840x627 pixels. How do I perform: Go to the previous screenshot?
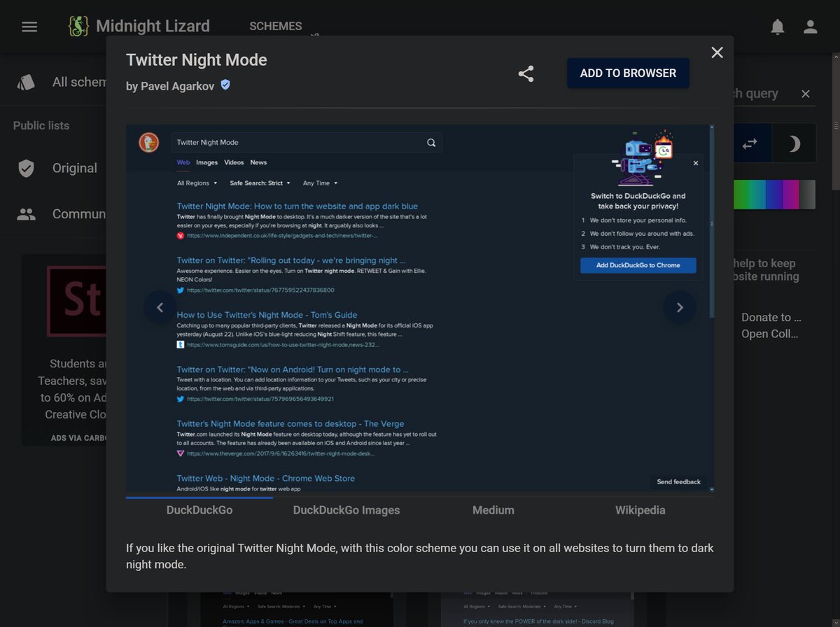[160, 307]
